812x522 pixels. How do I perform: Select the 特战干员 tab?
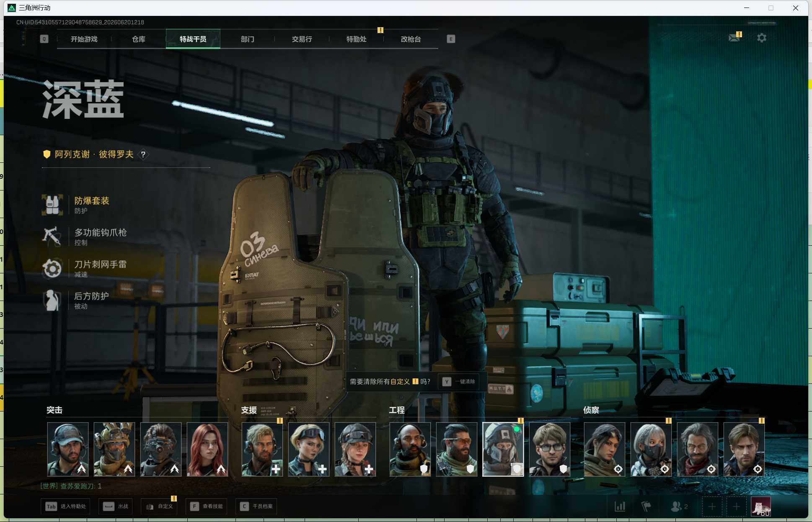pos(193,39)
